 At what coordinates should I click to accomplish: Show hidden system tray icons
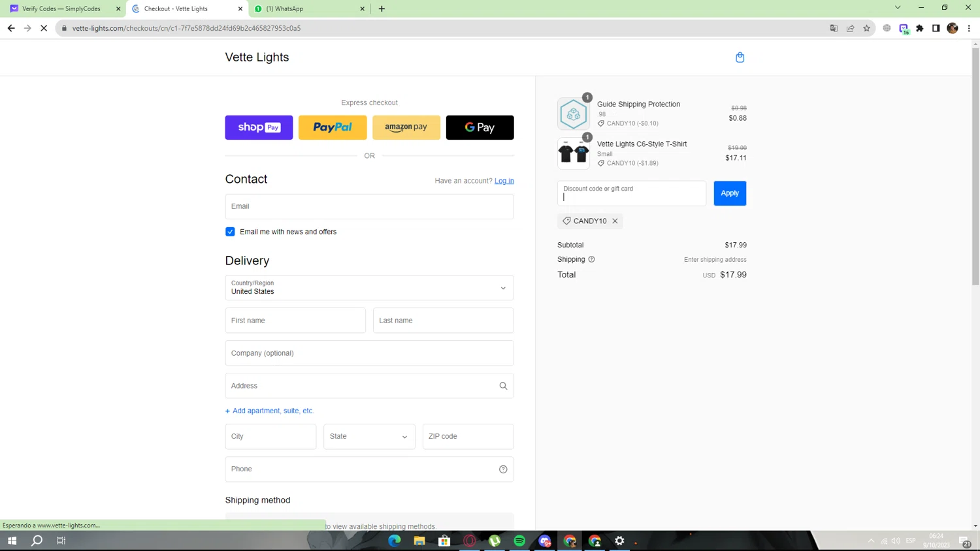pyautogui.click(x=871, y=541)
